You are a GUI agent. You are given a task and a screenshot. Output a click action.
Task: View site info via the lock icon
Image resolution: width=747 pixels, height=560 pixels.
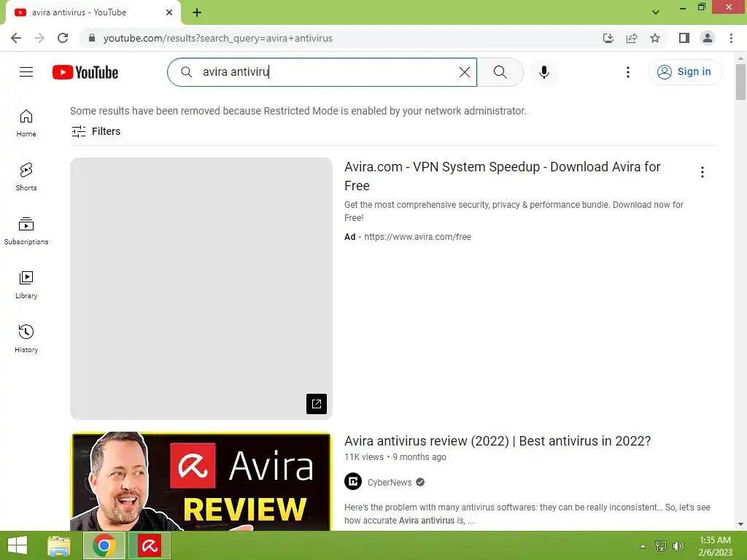92,38
